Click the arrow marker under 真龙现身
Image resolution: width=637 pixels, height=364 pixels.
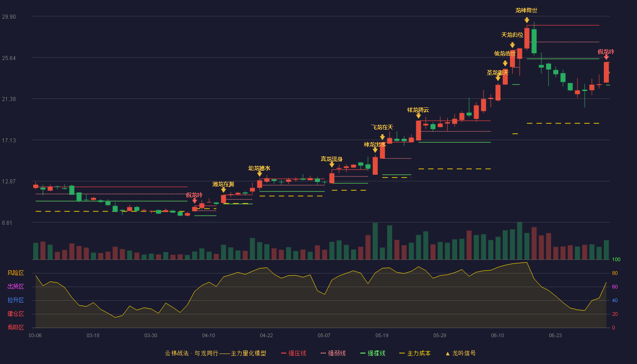click(332, 164)
